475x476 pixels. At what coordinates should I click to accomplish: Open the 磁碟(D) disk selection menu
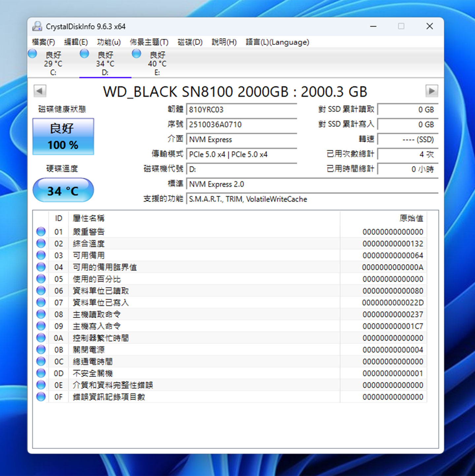pyautogui.click(x=190, y=42)
